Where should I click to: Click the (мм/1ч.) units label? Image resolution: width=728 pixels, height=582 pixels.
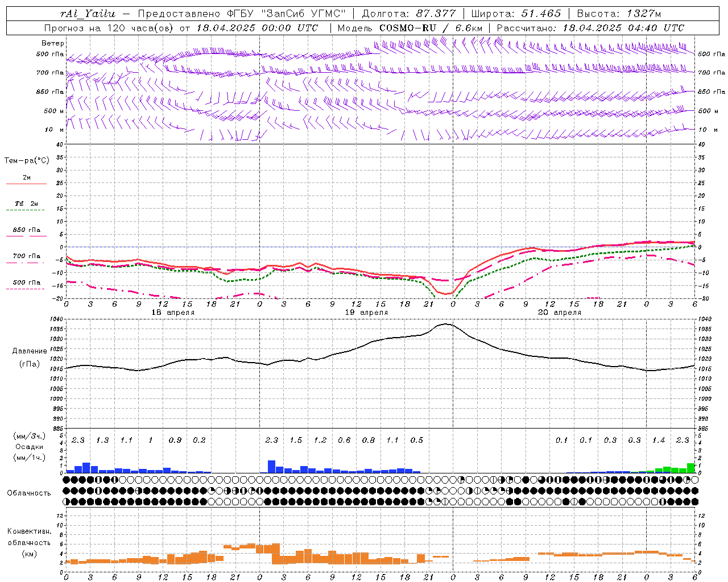coord(30,458)
